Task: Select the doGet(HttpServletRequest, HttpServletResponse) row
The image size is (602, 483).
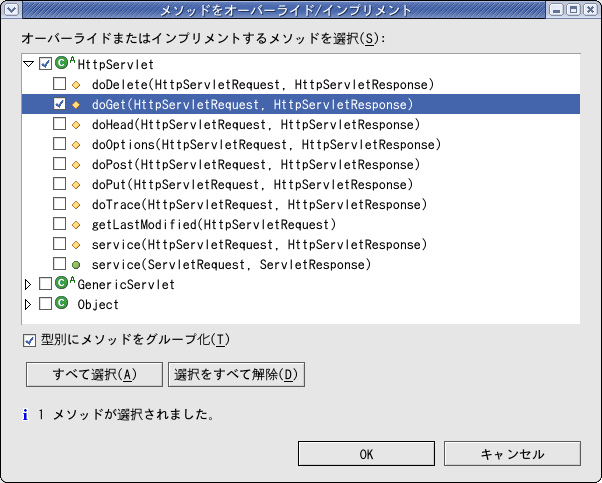Action: coord(301,104)
